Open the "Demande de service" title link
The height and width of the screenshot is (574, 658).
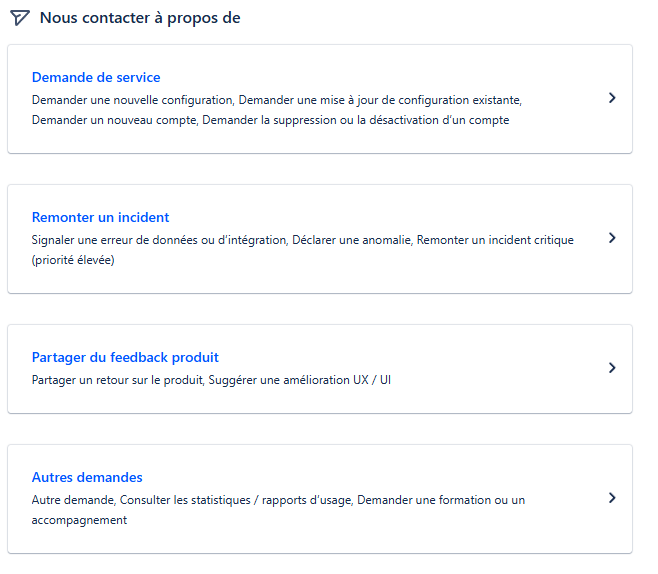coord(96,77)
